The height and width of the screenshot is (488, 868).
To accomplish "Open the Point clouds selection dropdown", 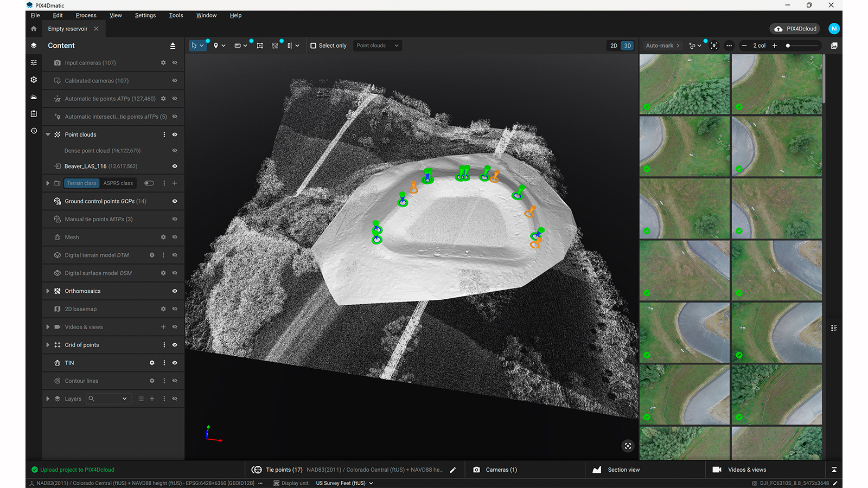I will (377, 46).
